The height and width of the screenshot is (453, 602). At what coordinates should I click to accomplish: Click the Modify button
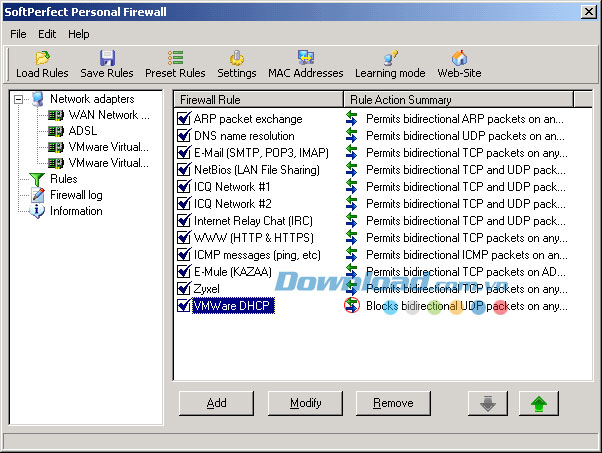click(x=306, y=403)
